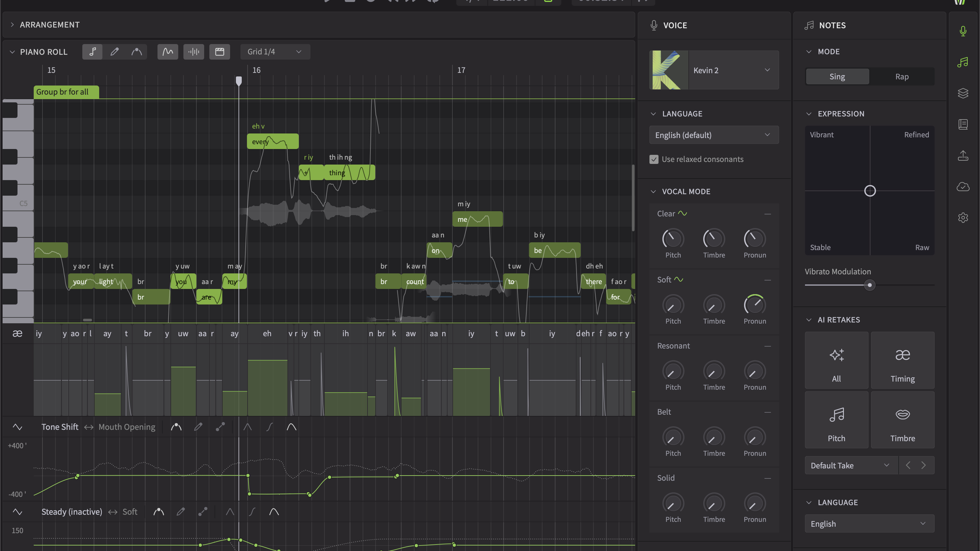The width and height of the screenshot is (980, 551).
Task: Click the All AI retakes button
Action: point(836,360)
